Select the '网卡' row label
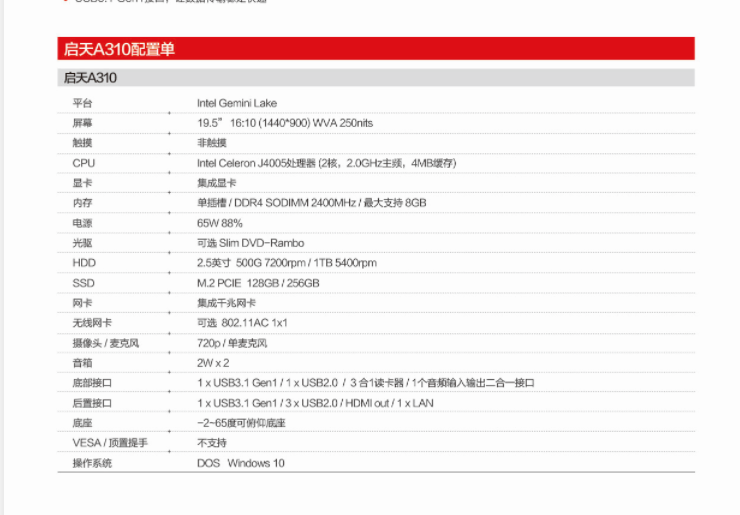 (82, 303)
